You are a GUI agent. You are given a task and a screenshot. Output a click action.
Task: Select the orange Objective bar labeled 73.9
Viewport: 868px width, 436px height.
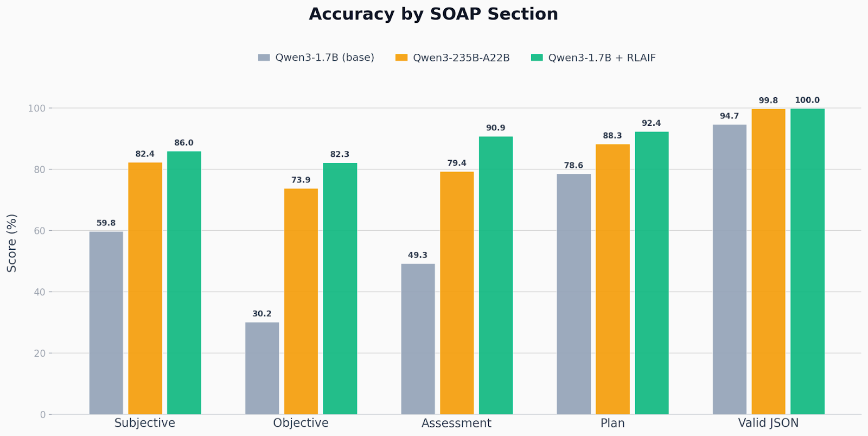(301, 301)
